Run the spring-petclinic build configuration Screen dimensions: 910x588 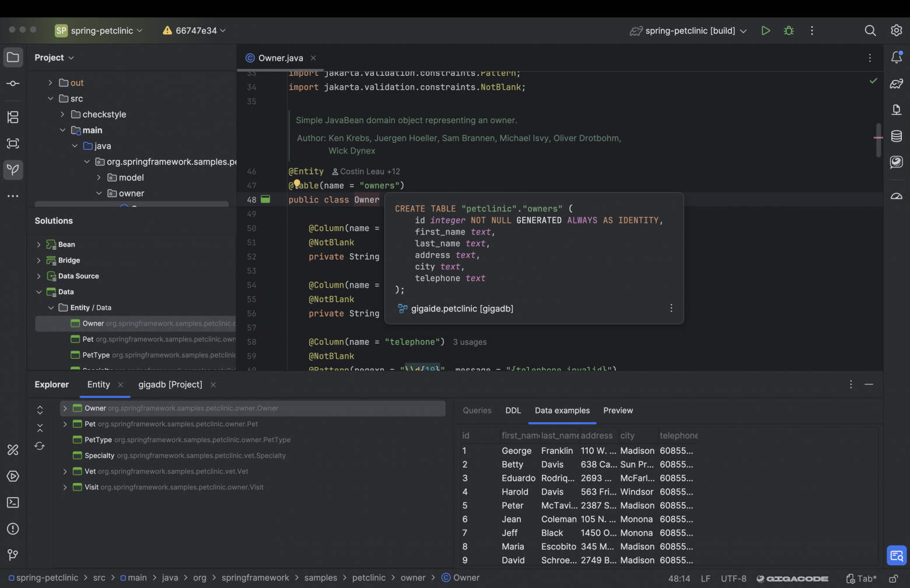[x=765, y=30]
